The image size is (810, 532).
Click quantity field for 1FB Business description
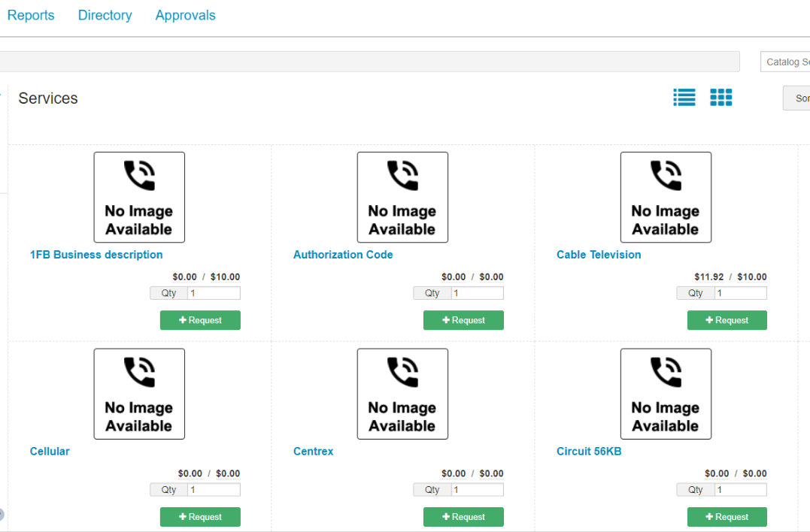pyautogui.click(x=214, y=293)
